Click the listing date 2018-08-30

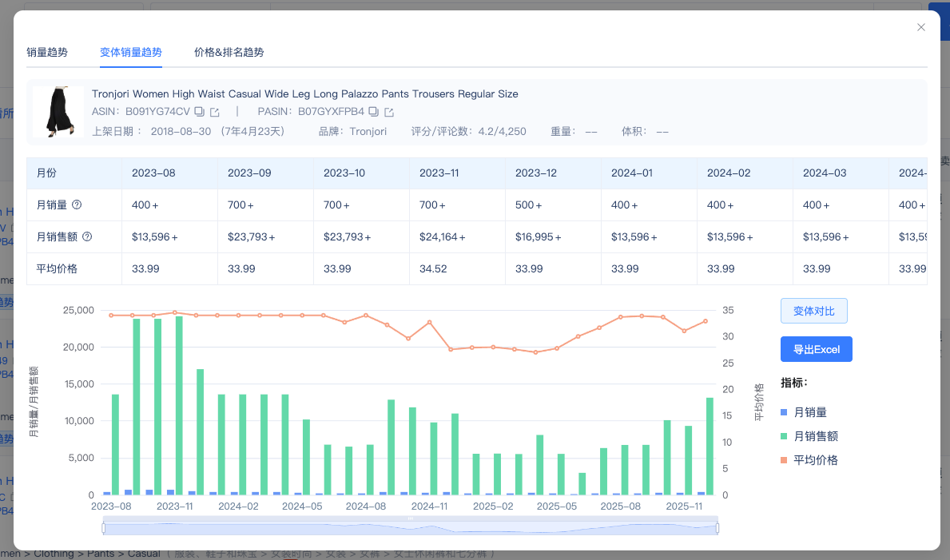(x=181, y=132)
